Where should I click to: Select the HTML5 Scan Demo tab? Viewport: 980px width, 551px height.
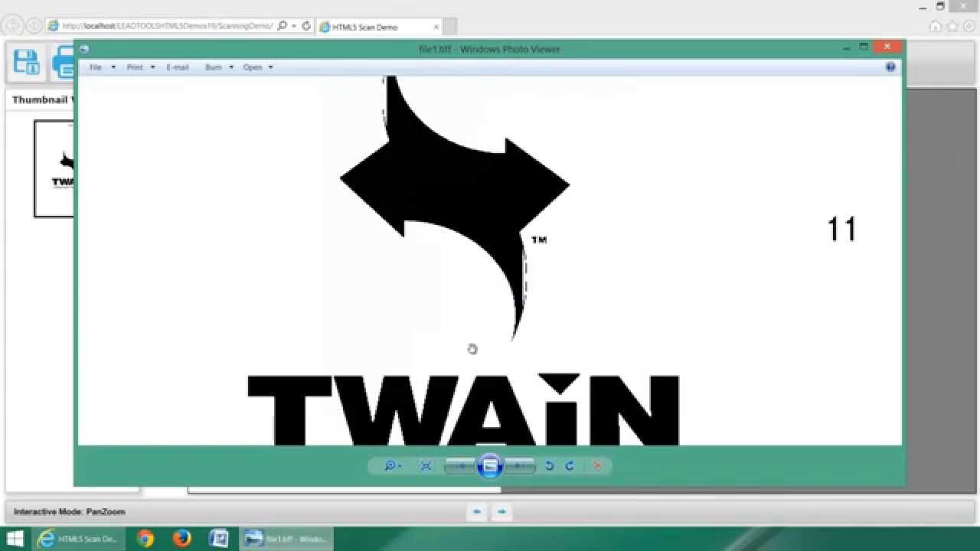pos(379,27)
